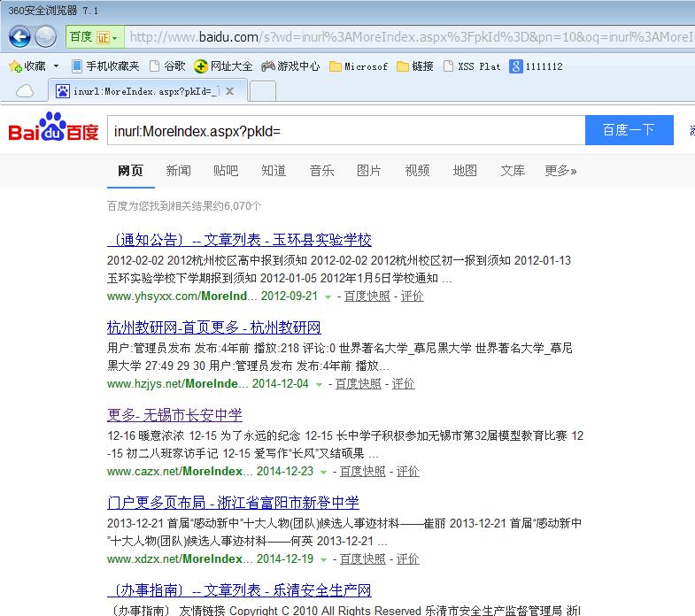Open 百度快照 for the hzjys.net result
Screen dimensions: 695x616
click(359, 384)
